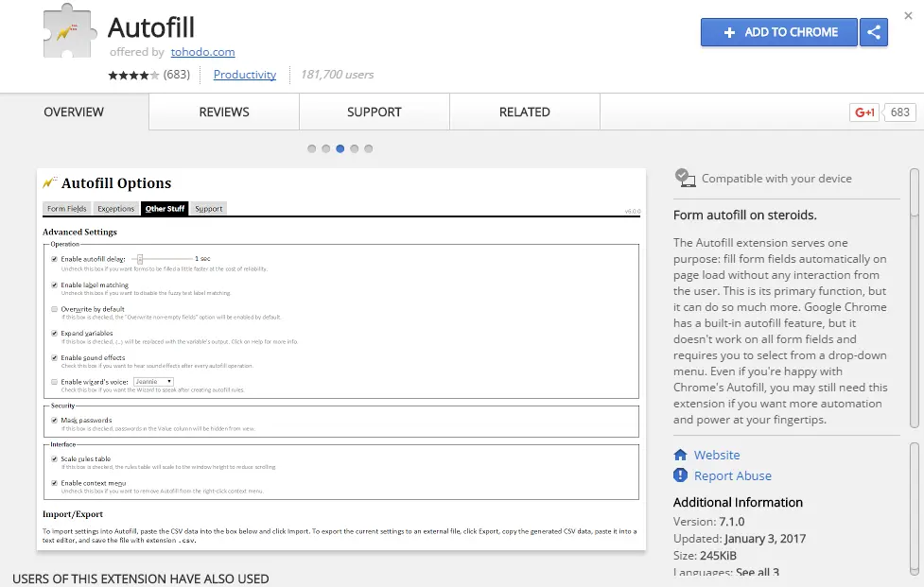Switch to the Reviews tab

click(224, 112)
